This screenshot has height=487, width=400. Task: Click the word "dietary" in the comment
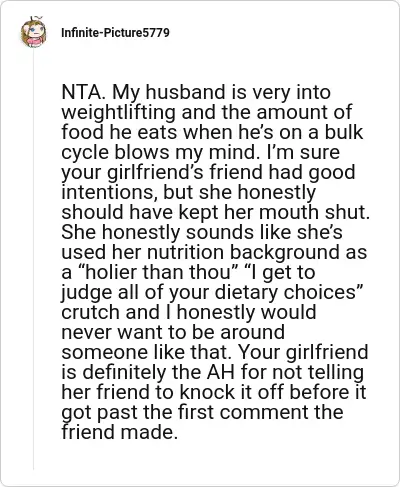pyautogui.click(x=247, y=292)
